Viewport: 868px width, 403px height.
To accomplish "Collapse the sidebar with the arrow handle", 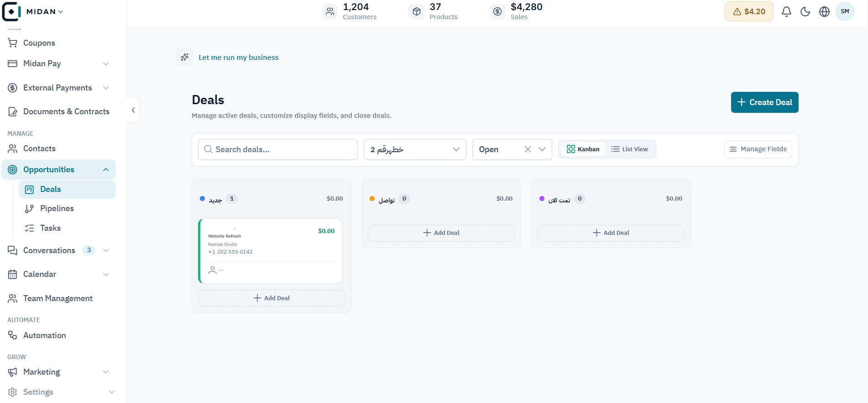I will tap(133, 110).
